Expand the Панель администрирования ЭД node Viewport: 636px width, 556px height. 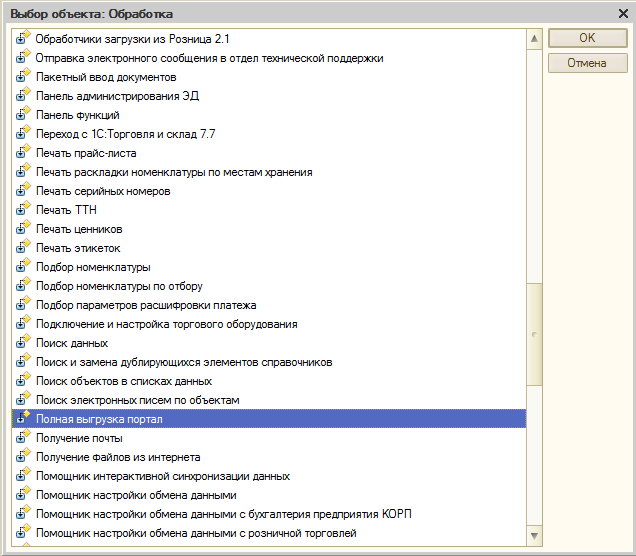19,98
